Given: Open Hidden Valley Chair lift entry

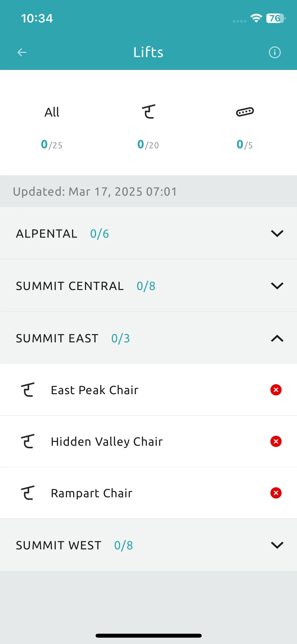Looking at the screenshot, I should 148,441.
